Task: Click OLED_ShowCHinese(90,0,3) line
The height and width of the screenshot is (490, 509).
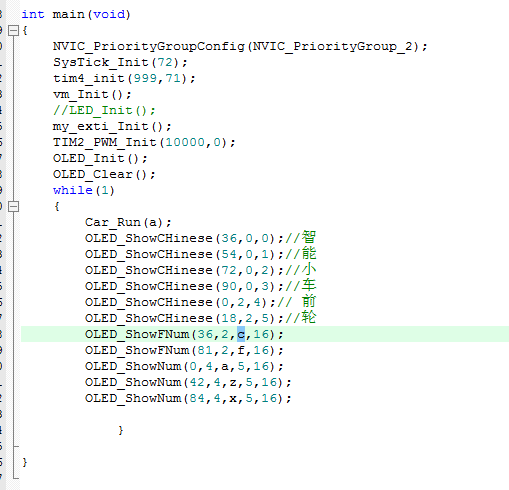Action: point(201,286)
